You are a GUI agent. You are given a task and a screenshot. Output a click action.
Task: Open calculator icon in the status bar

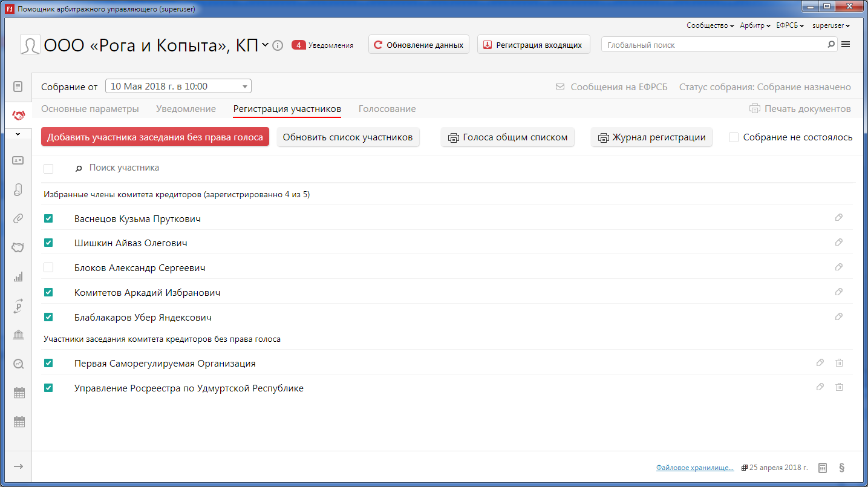(x=822, y=468)
